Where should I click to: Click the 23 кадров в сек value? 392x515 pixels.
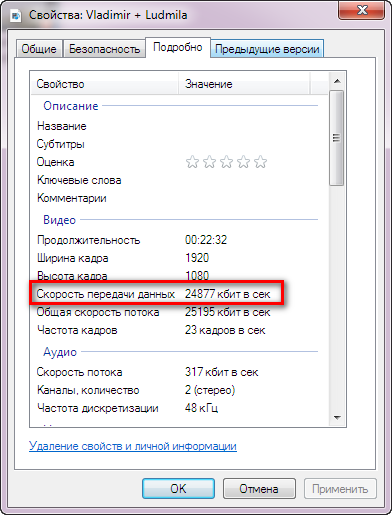(x=225, y=330)
